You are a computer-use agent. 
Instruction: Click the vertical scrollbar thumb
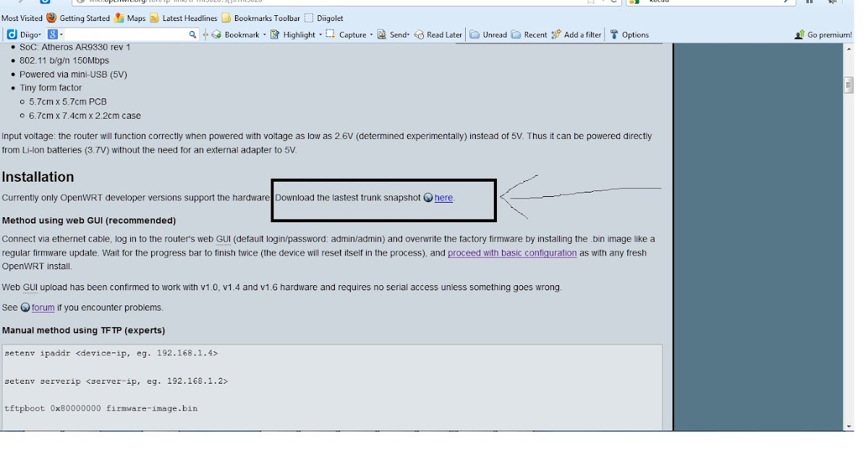848,85
